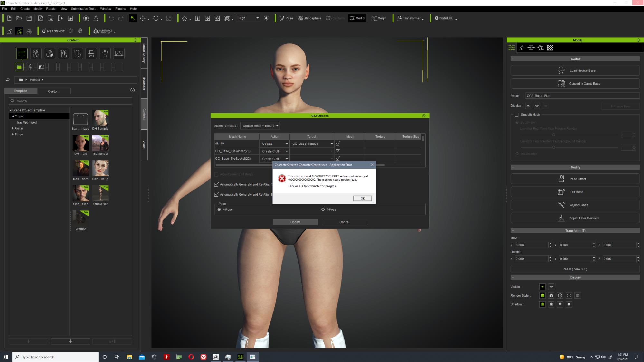Collapse the Transform (T) section
Image resolution: width=644 pixels, height=362 pixels.
pos(513,231)
